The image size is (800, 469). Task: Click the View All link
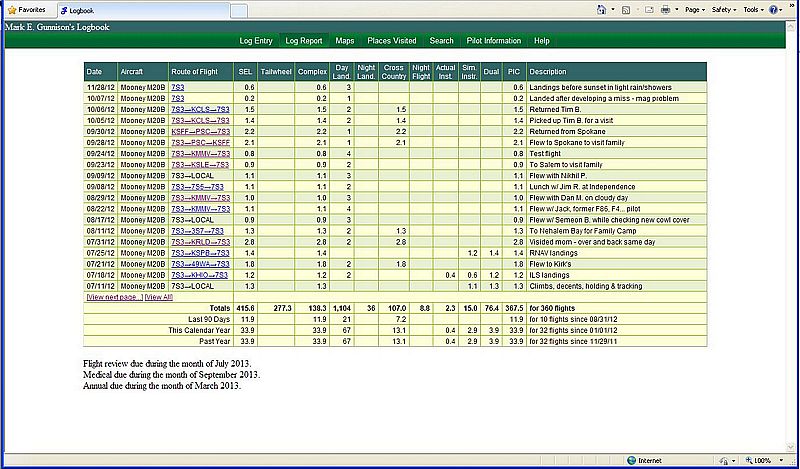pyautogui.click(x=159, y=297)
